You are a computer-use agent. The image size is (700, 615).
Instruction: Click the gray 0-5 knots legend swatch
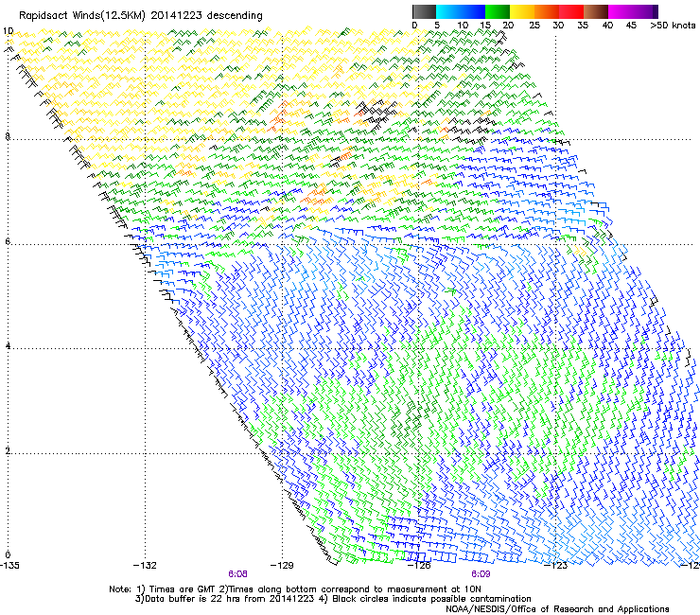pyautogui.click(x=424, y=11)
